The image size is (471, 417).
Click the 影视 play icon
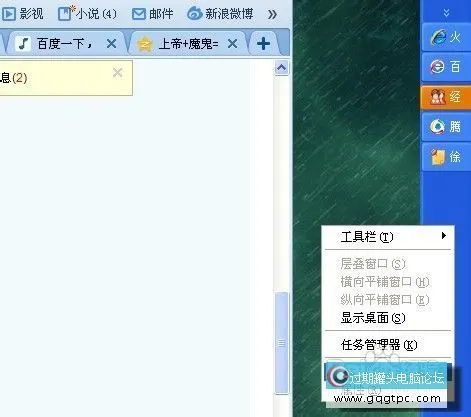[x=9, y=14]
